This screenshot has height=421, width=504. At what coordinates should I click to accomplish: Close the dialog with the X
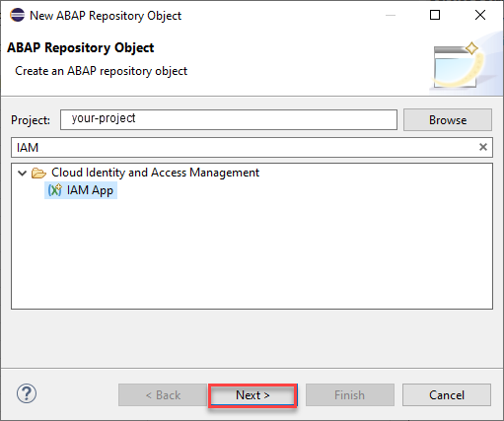tap(480, 15)
